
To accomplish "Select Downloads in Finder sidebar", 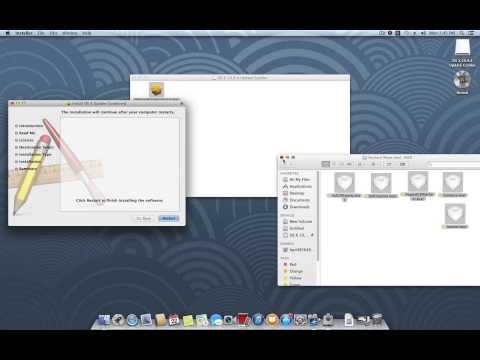I will (296, 207).
